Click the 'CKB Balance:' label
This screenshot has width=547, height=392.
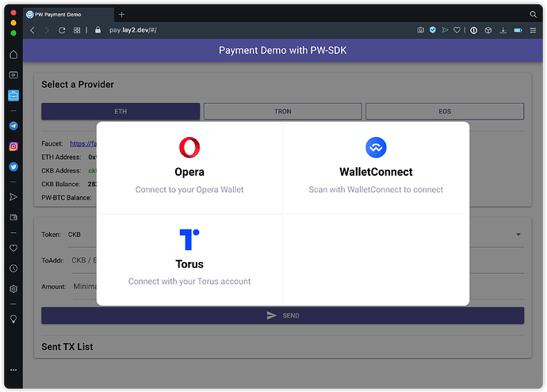[x=61, y=184]
